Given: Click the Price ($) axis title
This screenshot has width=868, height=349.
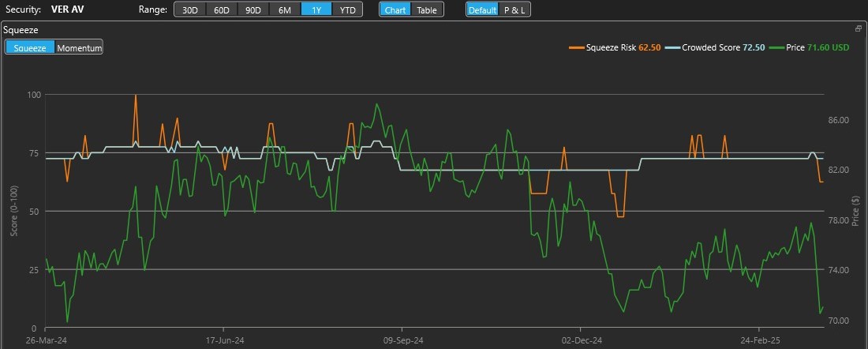Looking at the screenshot, I should click(x=856, y=211).
